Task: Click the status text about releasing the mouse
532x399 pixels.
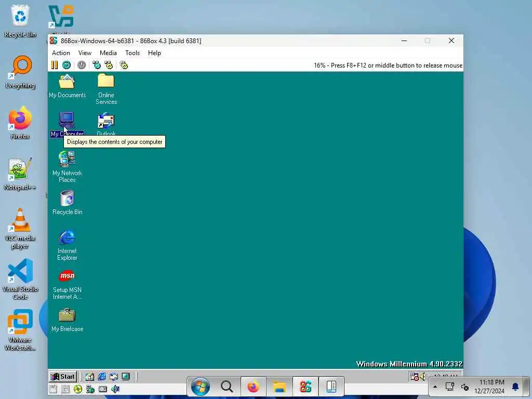Action: click(x=388, y=65)
